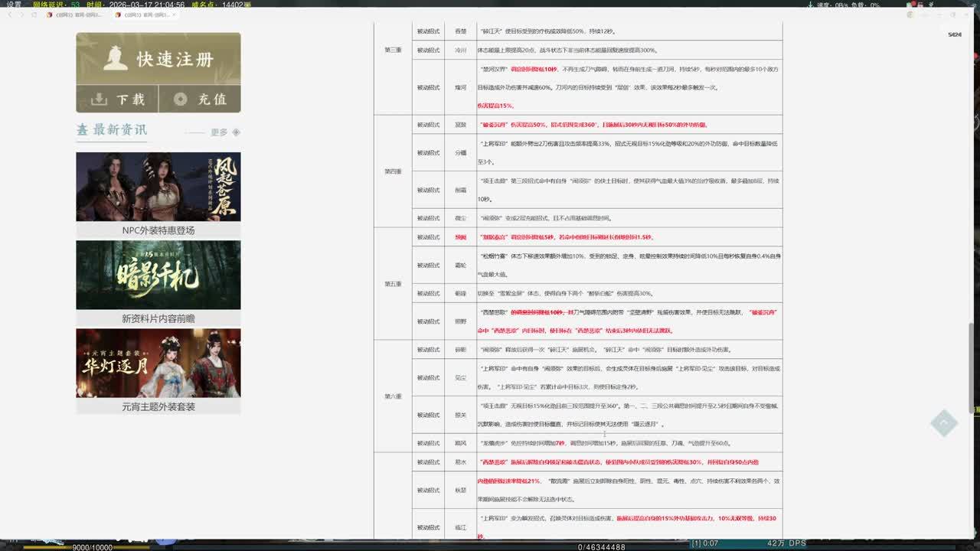Click the 元宵主题外装套装 caption link

pos(158,406)
